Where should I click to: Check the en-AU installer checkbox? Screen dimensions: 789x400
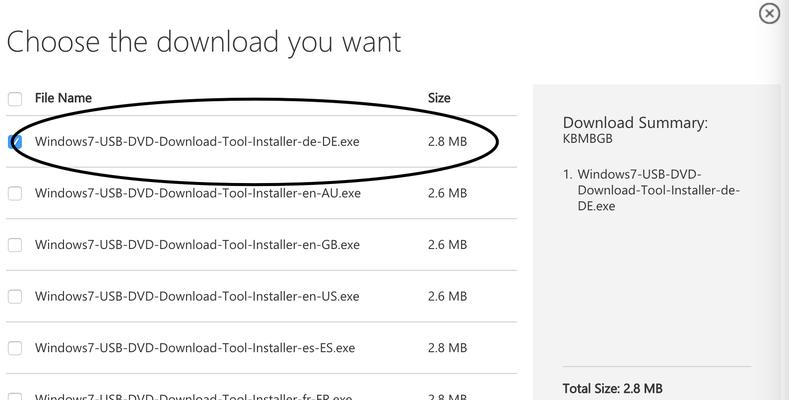point(15,193)
